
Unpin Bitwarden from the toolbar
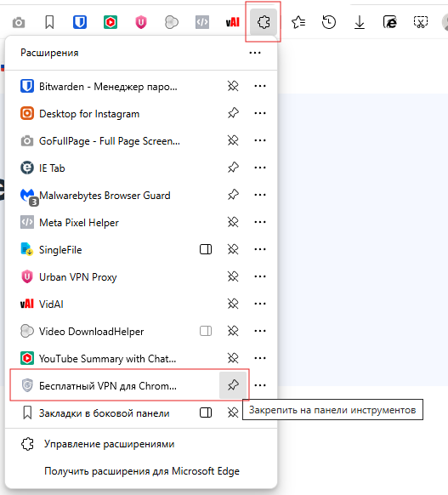point(233,86)
